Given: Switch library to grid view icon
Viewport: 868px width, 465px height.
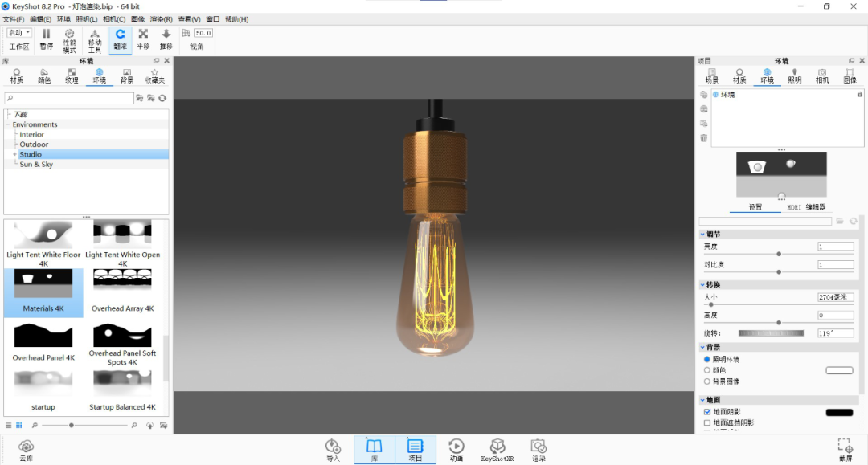Looking at the screenshot, I should pyautogui.click(x=18, y=425).
